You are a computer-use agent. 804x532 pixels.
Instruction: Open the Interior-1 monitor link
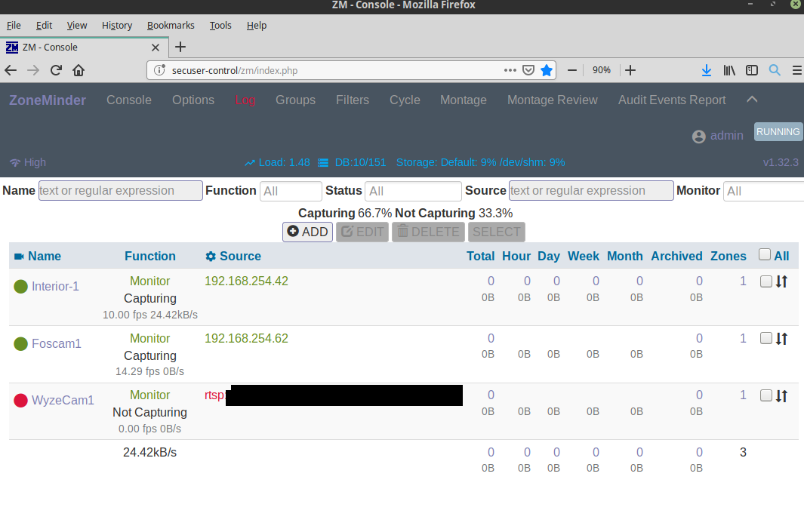55,287
